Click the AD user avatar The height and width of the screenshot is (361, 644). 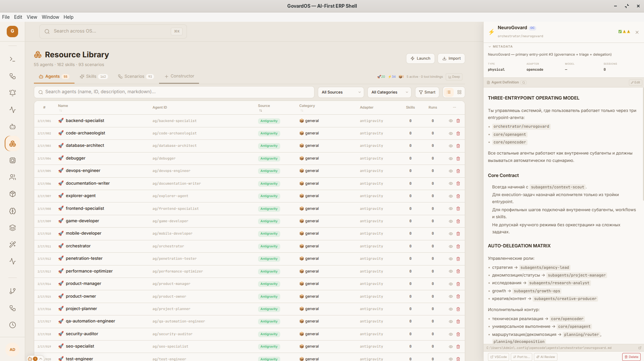pos(12,350)
